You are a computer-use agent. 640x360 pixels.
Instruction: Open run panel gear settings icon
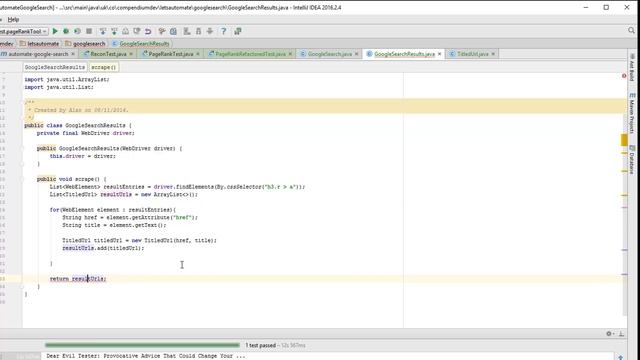(x=609, y=333)
